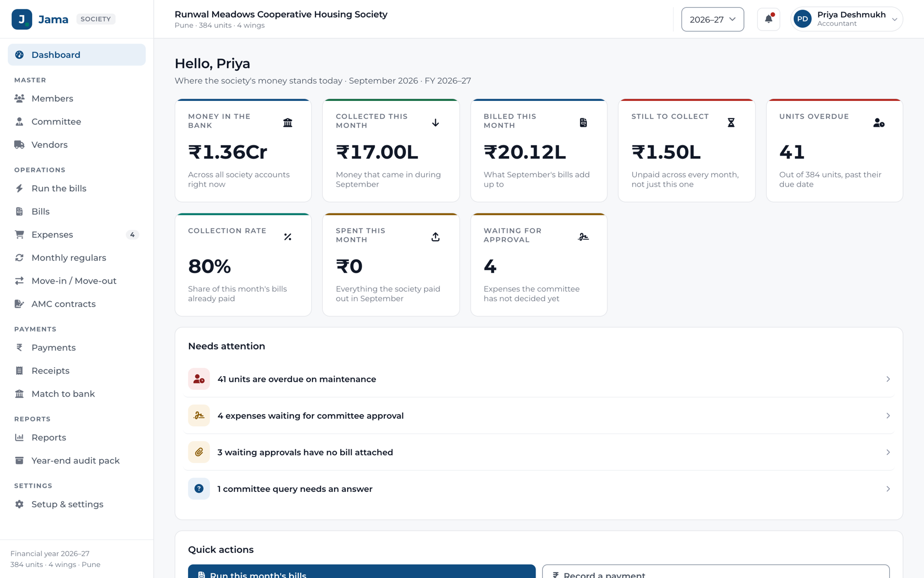Click the bank icon on Money in the Bank card
The width and height of the screenshot is (924, 578).
[x=288, y=122]
